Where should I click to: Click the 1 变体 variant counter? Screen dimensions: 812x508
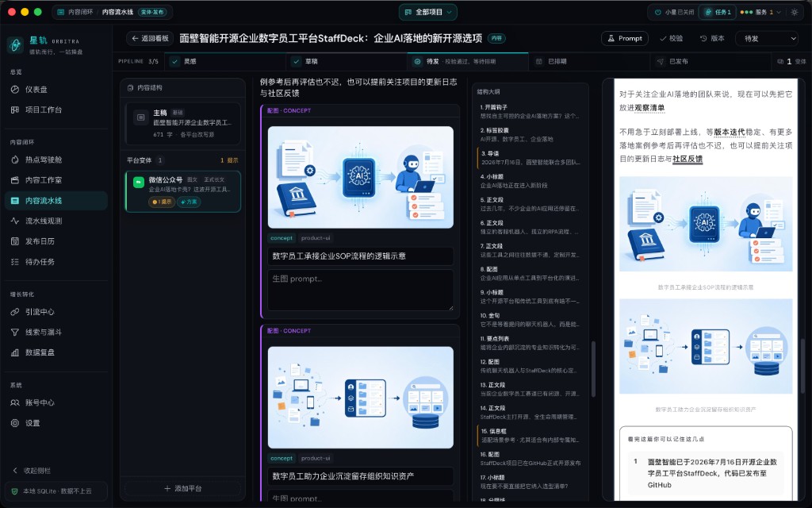(792, 61)
